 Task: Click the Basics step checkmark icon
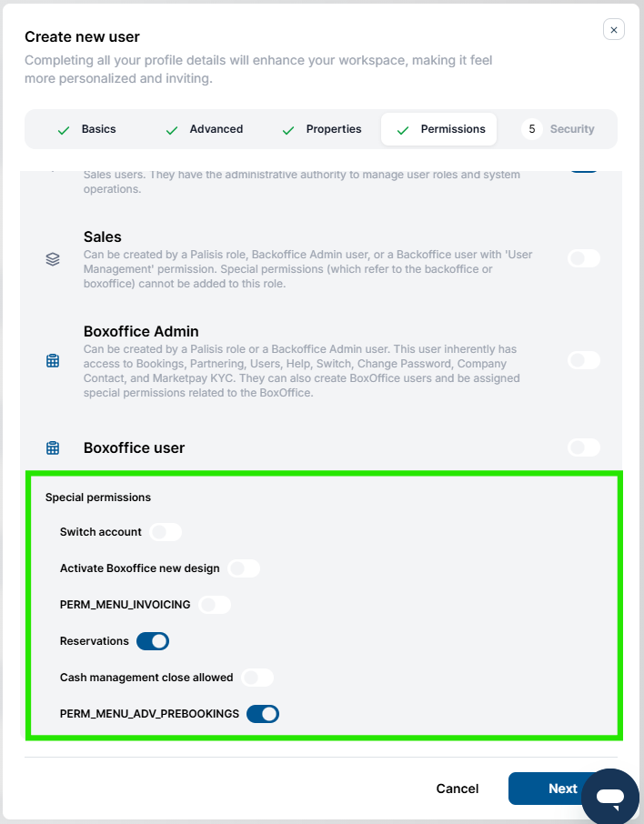(64, 130)
